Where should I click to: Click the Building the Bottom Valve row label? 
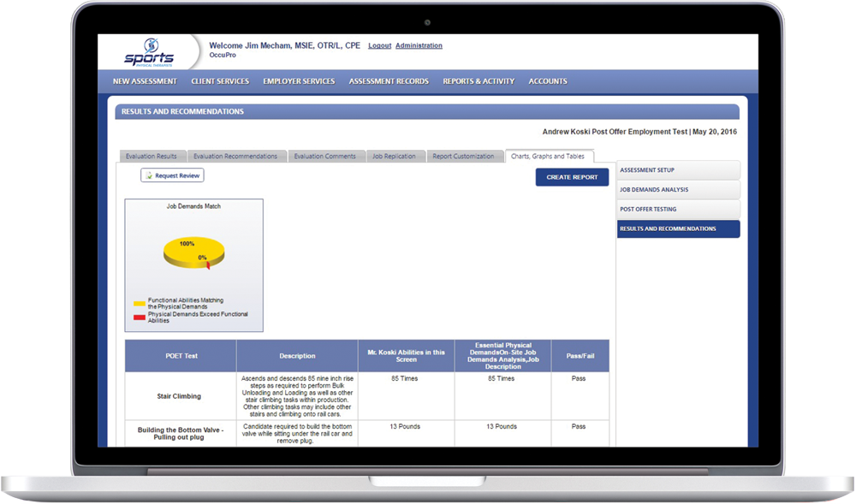[x=179, y=434]
